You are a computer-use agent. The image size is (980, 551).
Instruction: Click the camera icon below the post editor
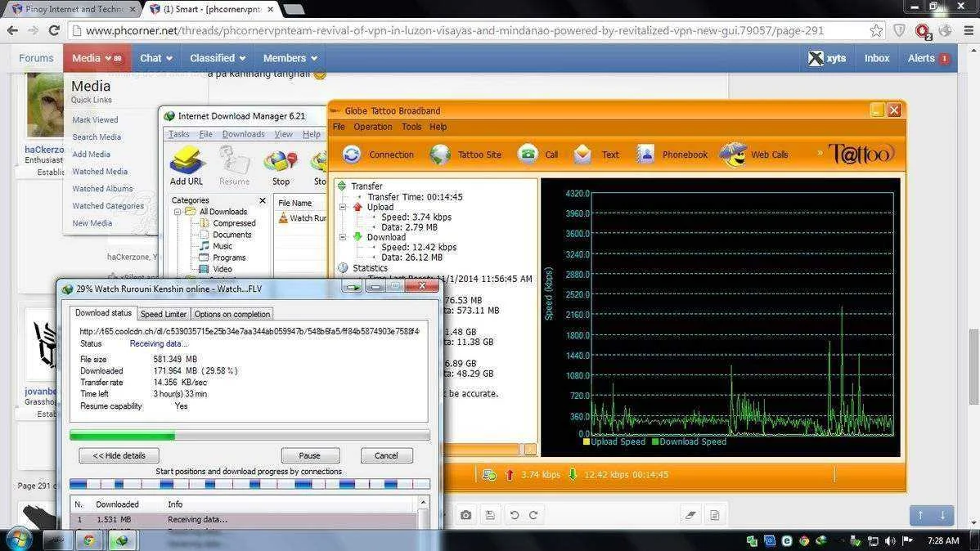click(465, 515)
